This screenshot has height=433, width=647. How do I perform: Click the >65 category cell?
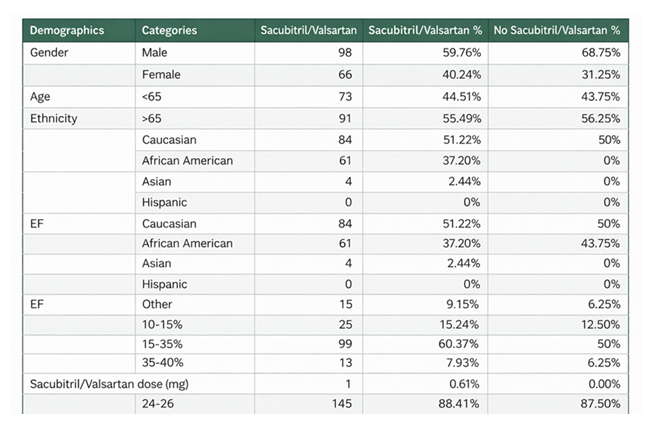point(151,118)
